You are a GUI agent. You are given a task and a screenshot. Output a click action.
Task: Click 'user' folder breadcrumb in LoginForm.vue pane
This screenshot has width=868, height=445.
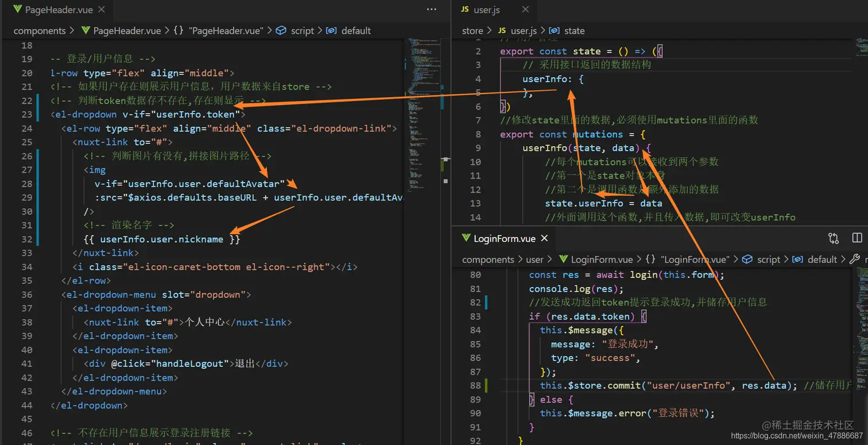pos(535,260)
